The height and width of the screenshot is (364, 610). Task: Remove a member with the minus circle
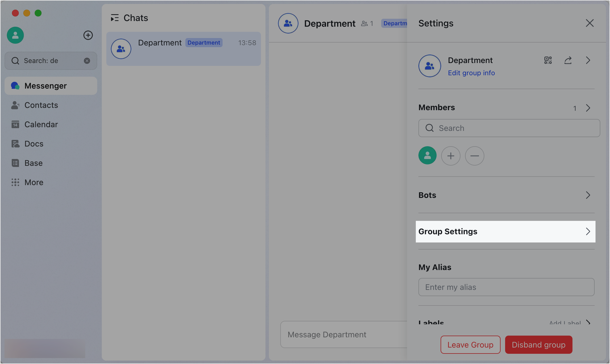[474, 156]
